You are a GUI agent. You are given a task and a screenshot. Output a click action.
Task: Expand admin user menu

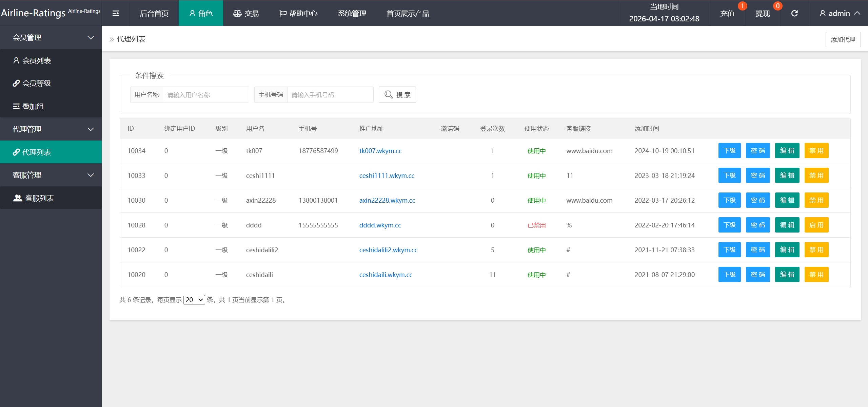pyautogui.click(x=840, y=13)
